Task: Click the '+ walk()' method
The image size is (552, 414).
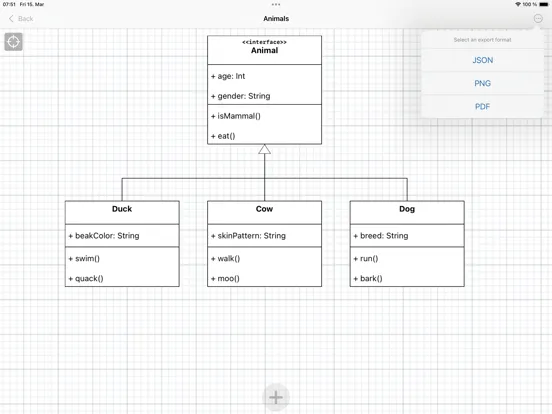Action: click(x=225, y=258)
